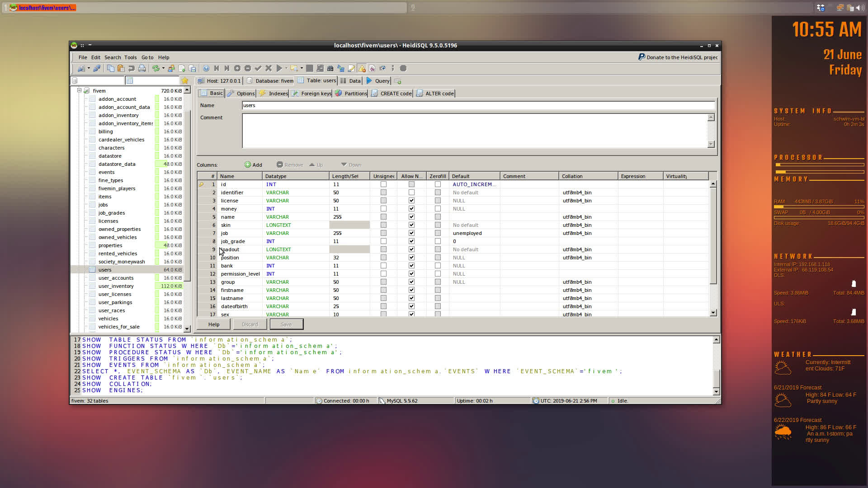This screenshot has height=488, width=868.
Task: Open the run query dropdown arrow
Action: pos(286,69)
